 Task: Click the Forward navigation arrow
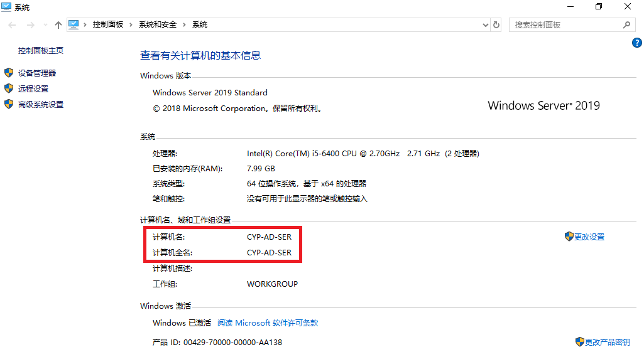(x=30, y=25)
